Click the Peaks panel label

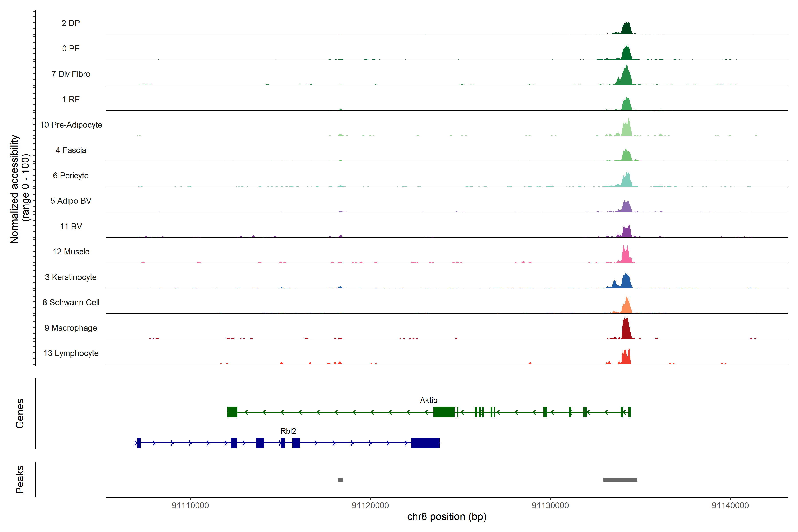click(20, 479)
